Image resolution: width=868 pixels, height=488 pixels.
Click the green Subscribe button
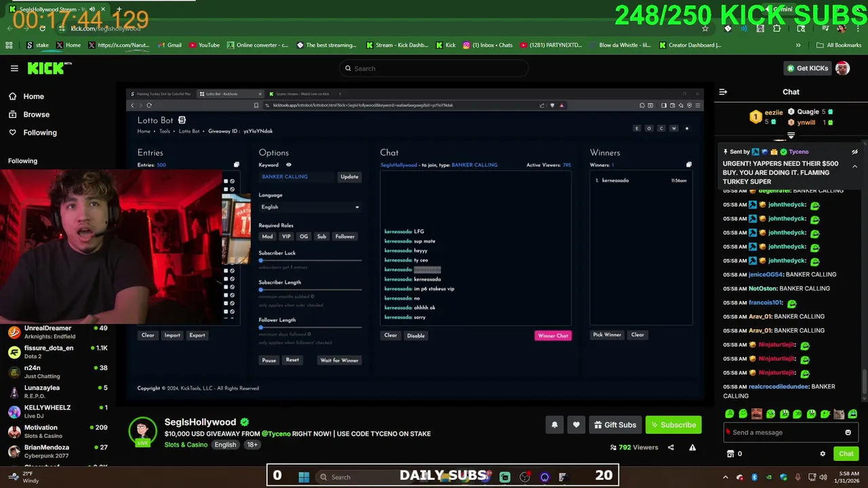tap(673, 425)
